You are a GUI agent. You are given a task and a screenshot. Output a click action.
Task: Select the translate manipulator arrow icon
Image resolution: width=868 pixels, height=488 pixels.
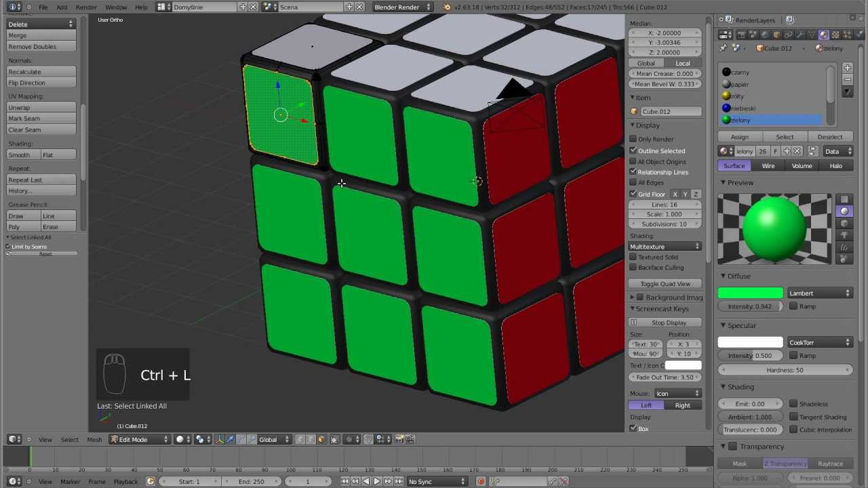[x=231, y=439]
